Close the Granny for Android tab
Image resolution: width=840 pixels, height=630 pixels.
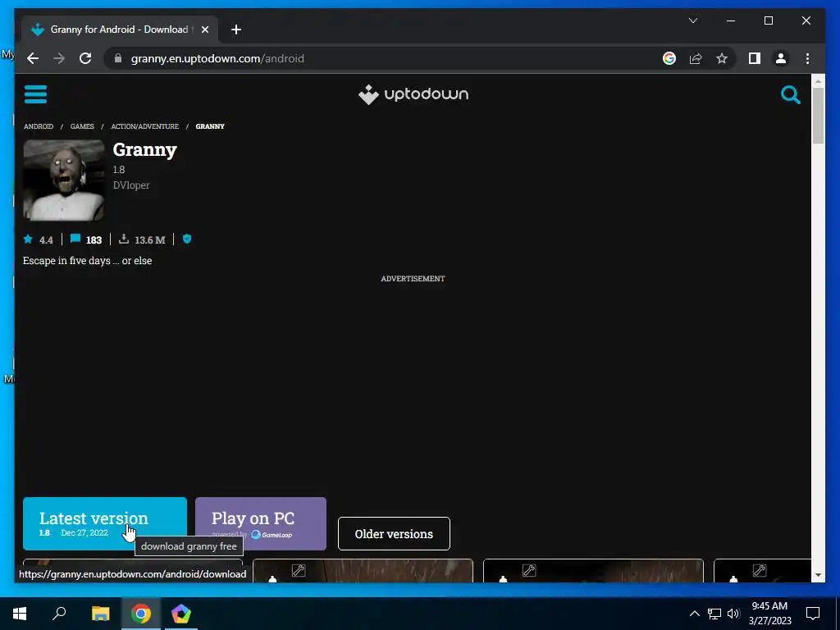pyautogui.click(x=204, y=30)
